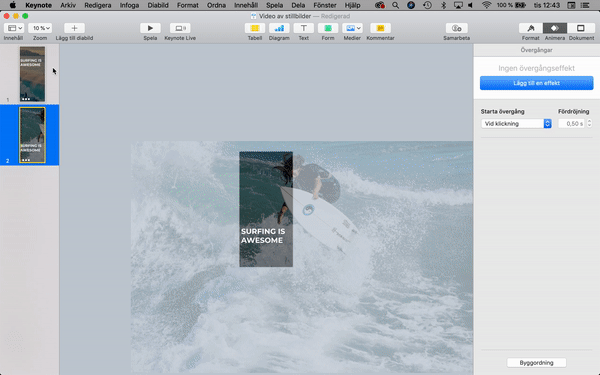The width and height of the screenshot is (600, 375).
Task: Open the Notification Center list icon
Action: (585, 5)
